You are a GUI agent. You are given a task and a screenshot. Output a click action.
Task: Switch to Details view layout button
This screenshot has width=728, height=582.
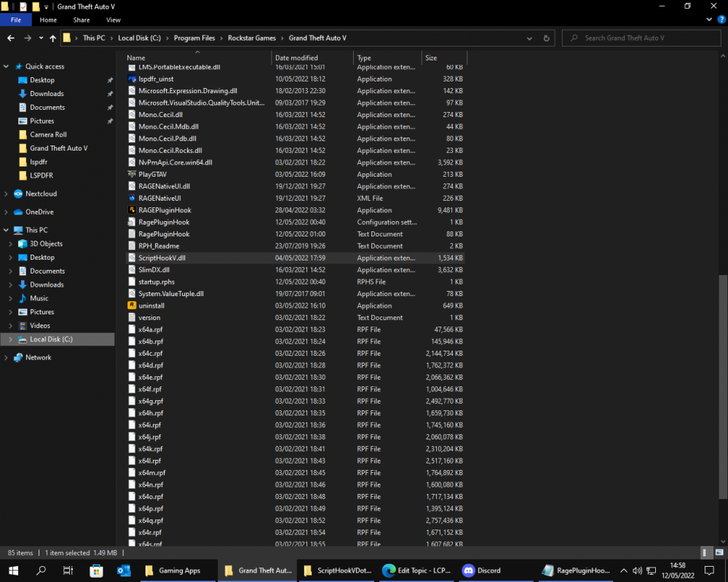point(705,553)
